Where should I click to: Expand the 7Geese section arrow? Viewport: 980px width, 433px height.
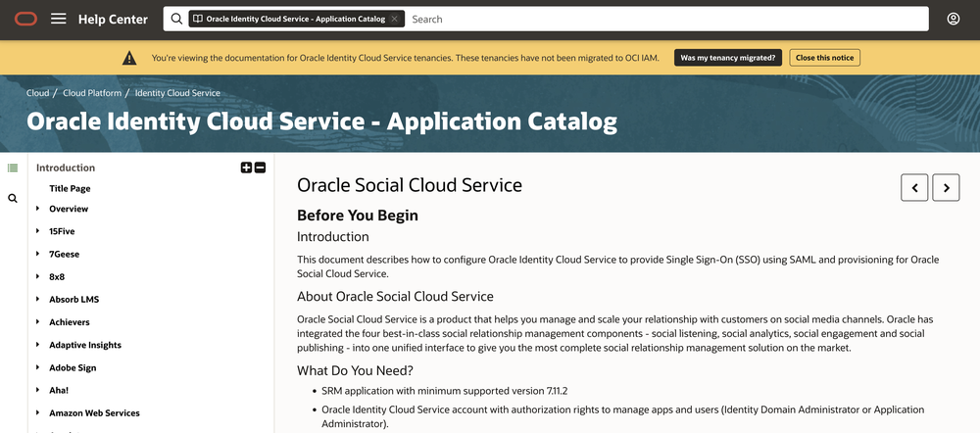(x=38, y=254)
